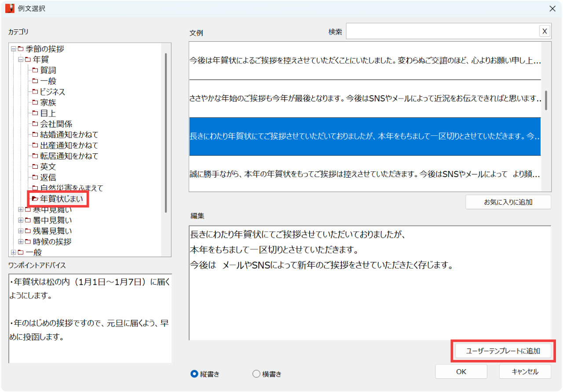Open the 会社関係 folder icon
This screenshot has width=563, height=392.
point(35,123)
